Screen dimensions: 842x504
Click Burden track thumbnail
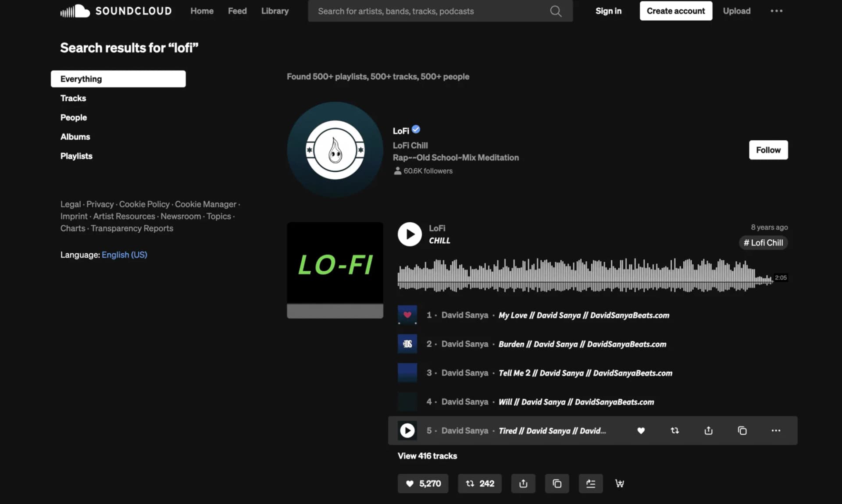(407, 344)
